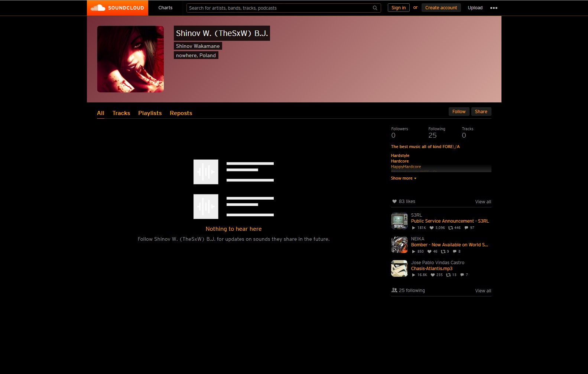
Task: Click comment icon on Chasis-Atlantis.mp3 stats
Action: (x=462, y=275)
